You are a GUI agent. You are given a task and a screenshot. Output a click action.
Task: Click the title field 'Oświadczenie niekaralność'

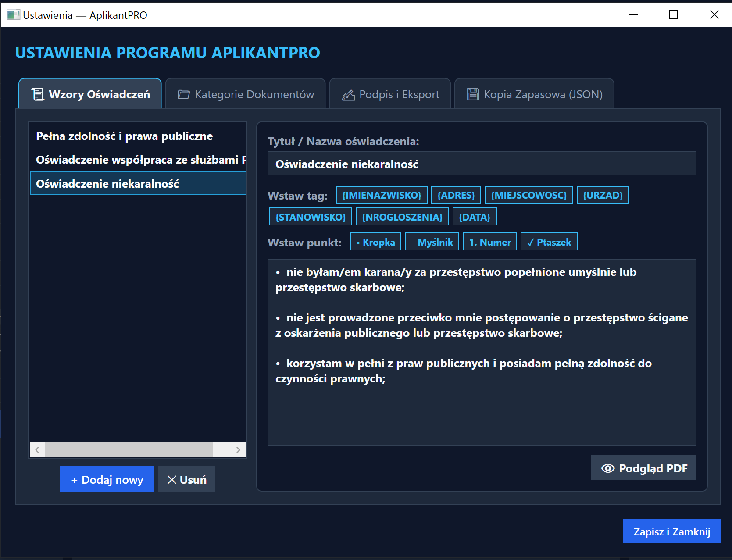482,164
